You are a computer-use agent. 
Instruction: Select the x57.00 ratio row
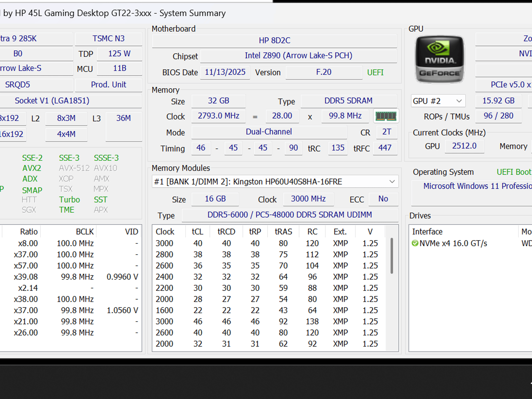[x=71, y=266]
